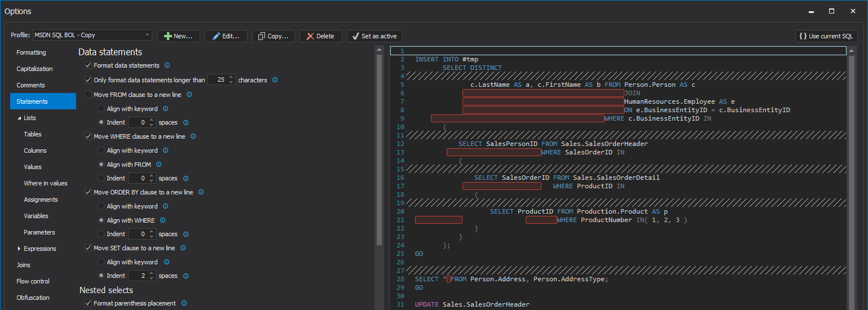The height and width of the screenshot is (310, 868).
Task: Click info icon beside Format data statements
Action: tap(167, 65)
